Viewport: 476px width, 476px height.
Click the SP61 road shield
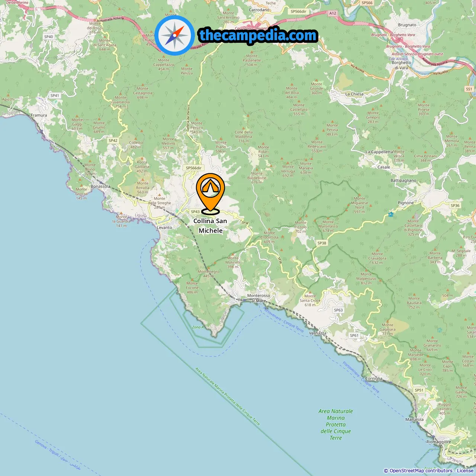click(x=354, y=335)
